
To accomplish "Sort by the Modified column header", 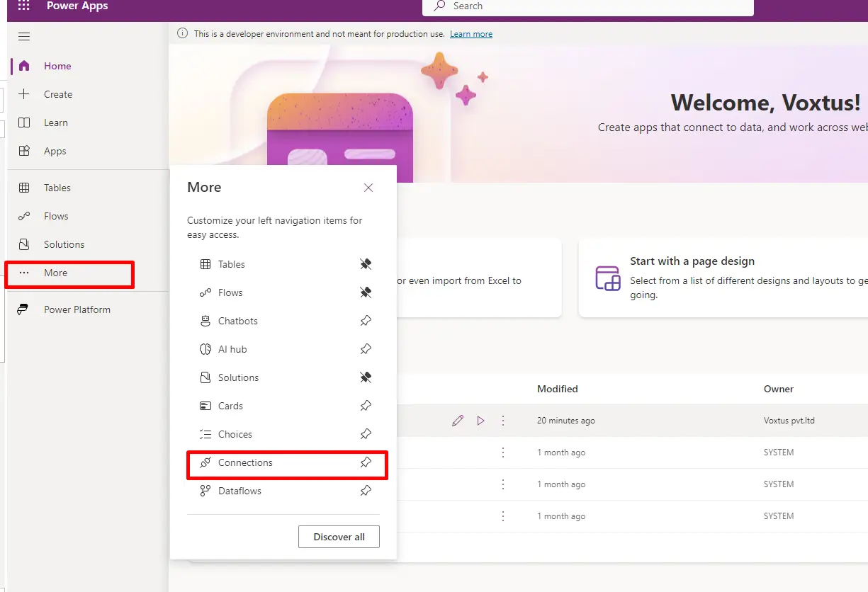I will (558, 389).
